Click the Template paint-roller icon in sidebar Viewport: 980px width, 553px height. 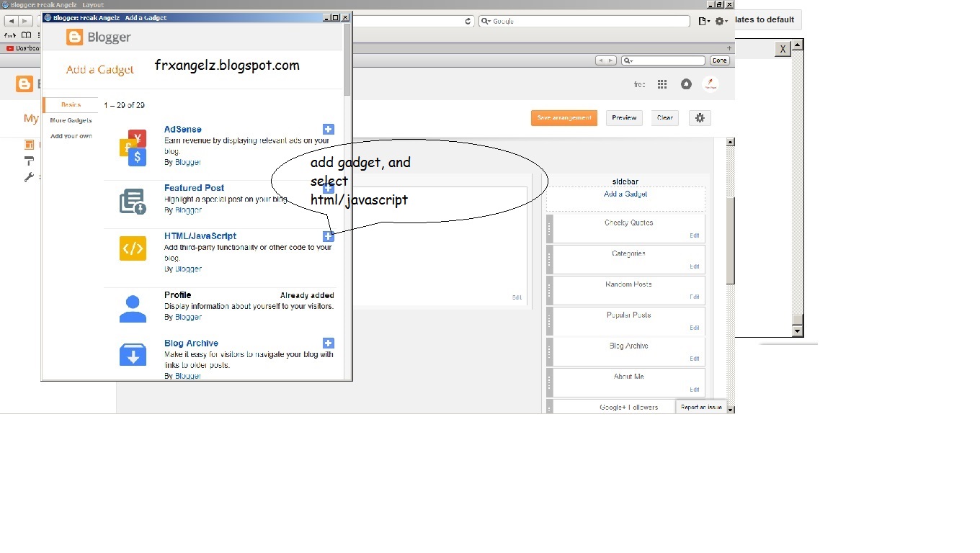pos(30,161)
